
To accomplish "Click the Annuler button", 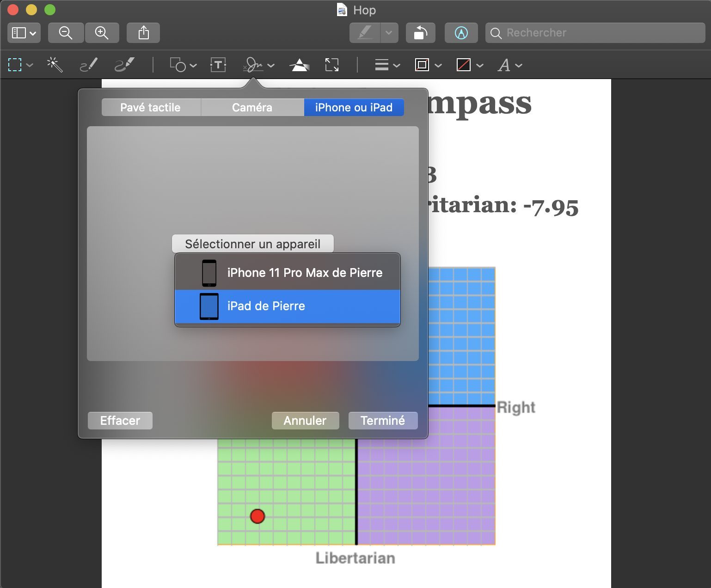I will [305, 421].
